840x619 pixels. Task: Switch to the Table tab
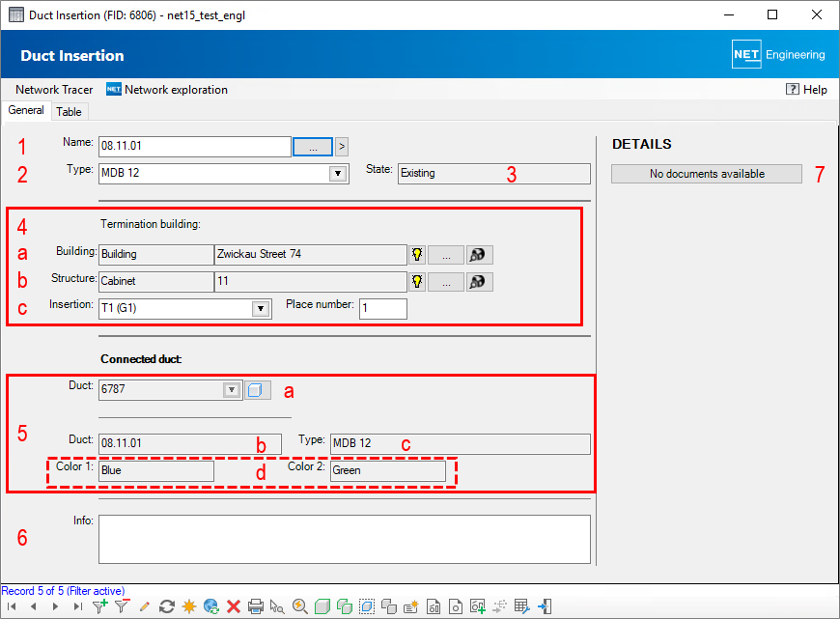[69, 111]
